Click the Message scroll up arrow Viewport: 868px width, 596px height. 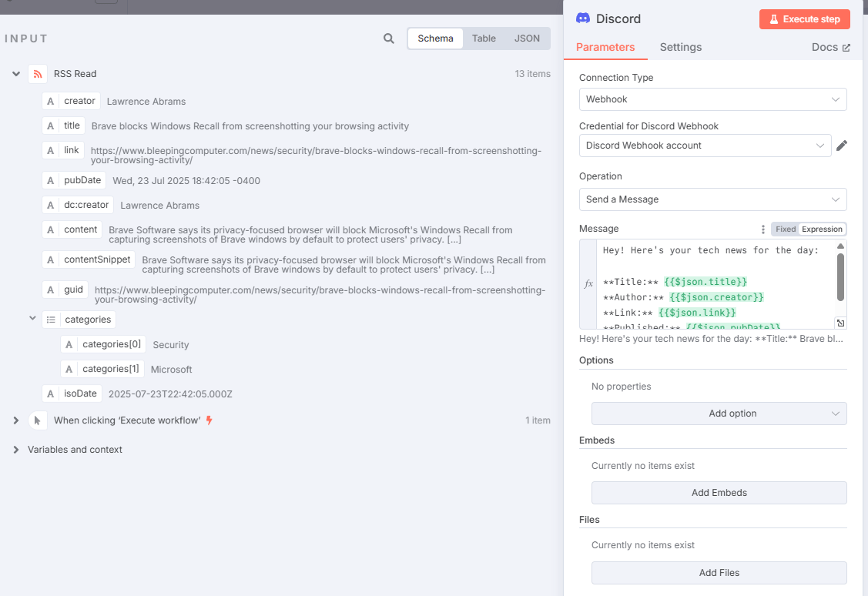point(840,246)
